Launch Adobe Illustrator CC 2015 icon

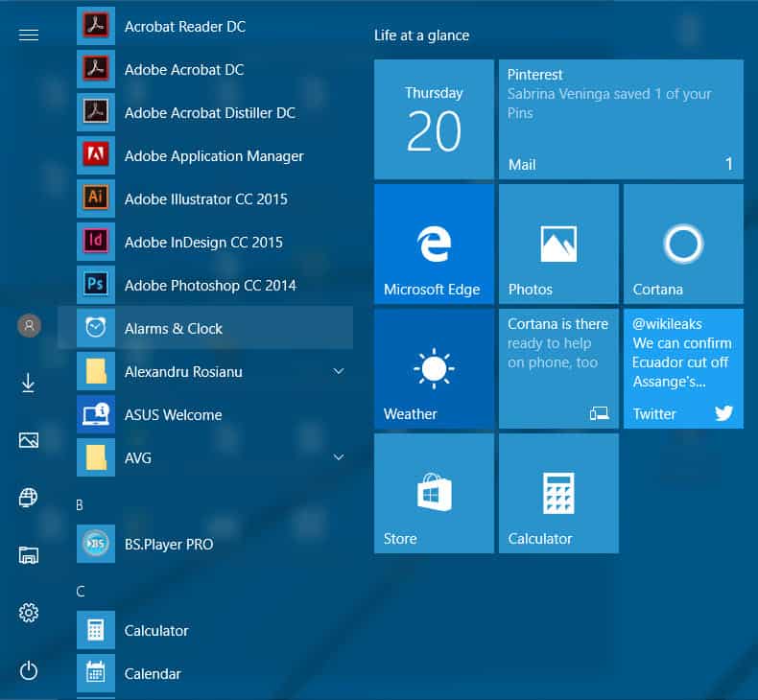pyautogui.click(x=96, y=198)
